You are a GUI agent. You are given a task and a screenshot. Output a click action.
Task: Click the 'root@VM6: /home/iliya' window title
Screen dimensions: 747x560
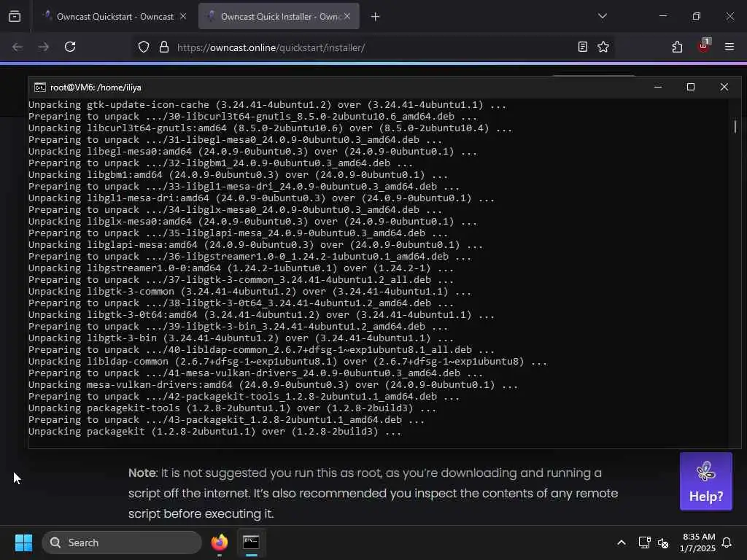pyautogui.click(x=96, y=87)
